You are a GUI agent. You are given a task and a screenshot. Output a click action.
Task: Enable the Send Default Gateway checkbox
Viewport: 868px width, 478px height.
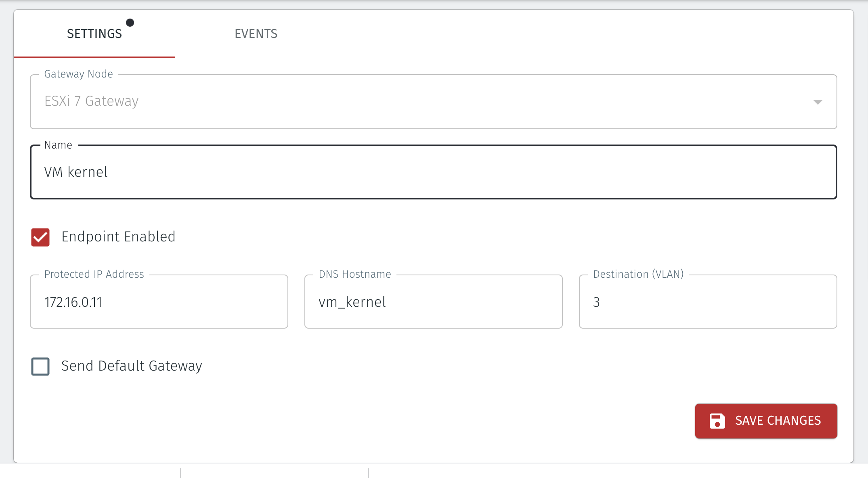click(40, 367)
